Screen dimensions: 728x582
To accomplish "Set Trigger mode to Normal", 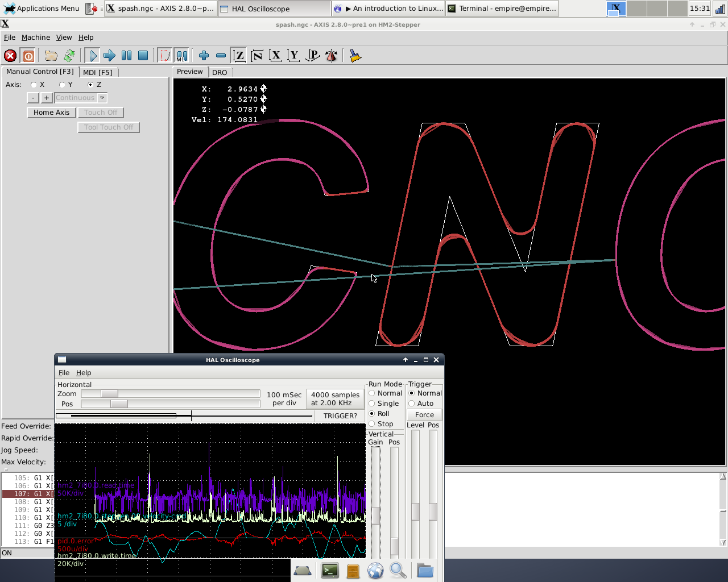I will (412, 393).
